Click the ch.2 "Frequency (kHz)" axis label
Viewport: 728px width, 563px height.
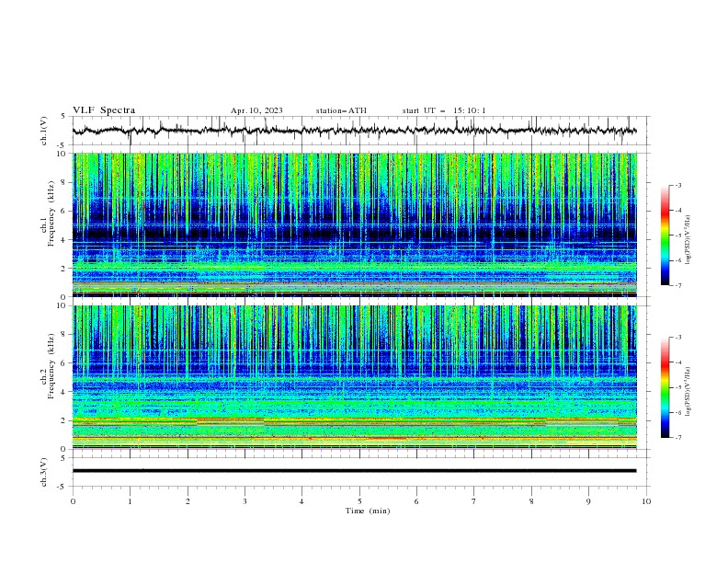click(51, 365)
